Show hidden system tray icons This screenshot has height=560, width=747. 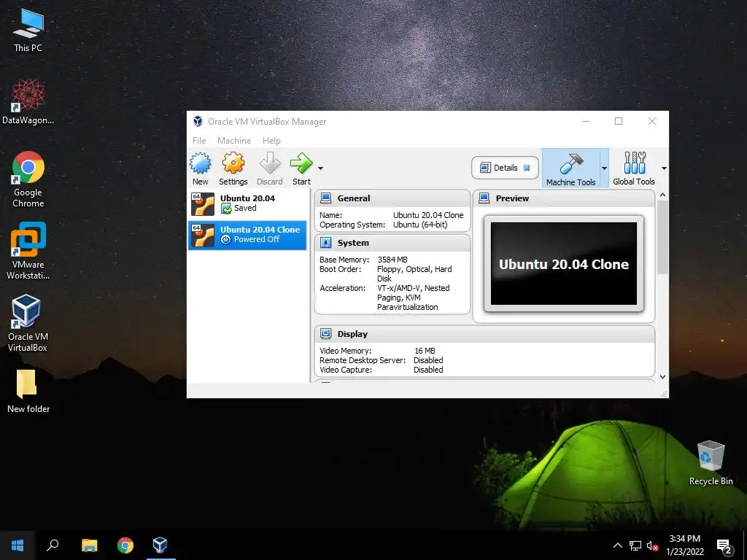point(617,545)
